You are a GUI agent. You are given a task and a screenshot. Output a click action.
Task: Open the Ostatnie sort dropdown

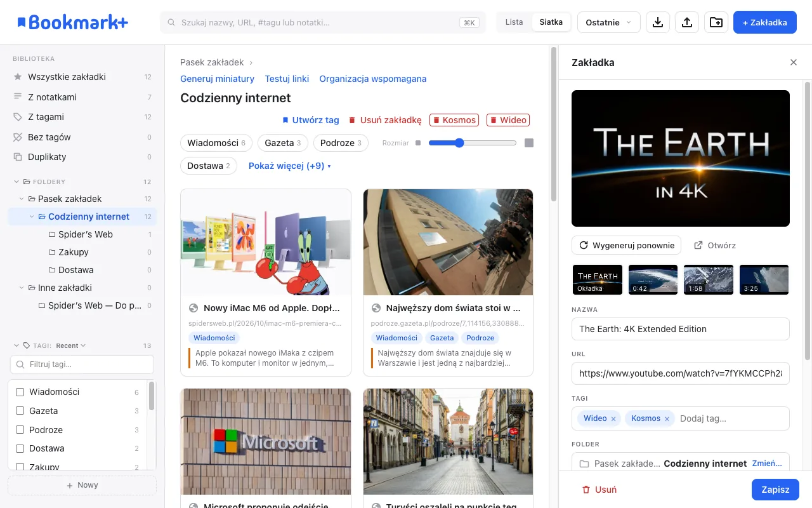point(609,22)
